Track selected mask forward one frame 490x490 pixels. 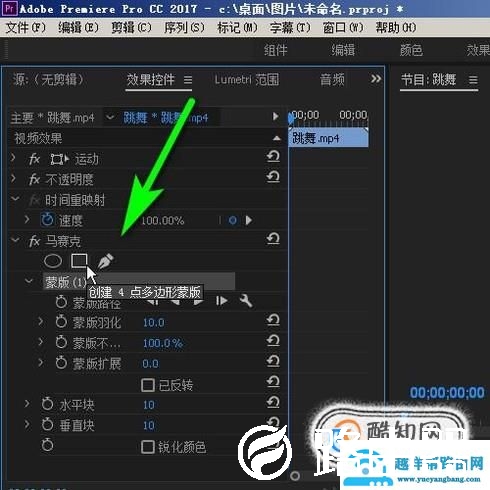221,301
